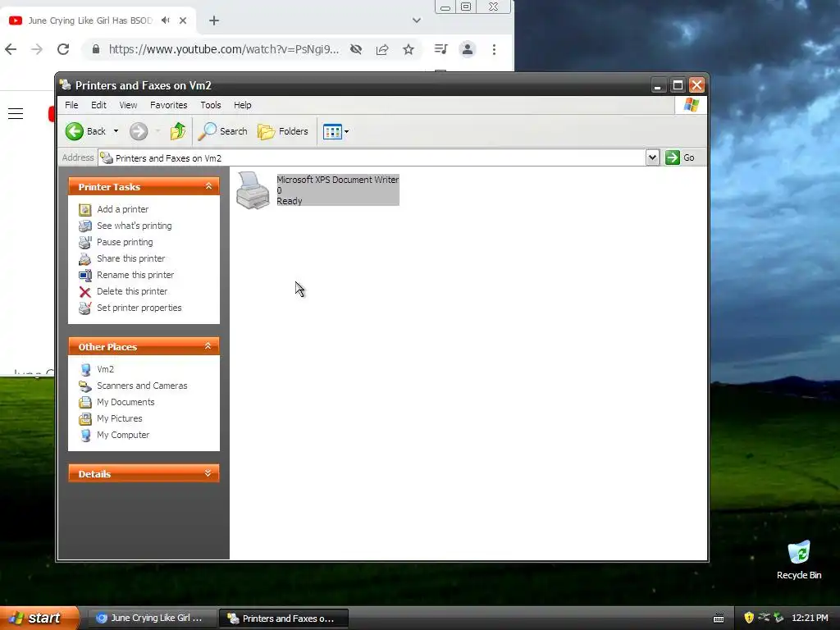Click Chrome's back navigation arrow
This screenshot has height=630, width=840.
tap(11, 49)
